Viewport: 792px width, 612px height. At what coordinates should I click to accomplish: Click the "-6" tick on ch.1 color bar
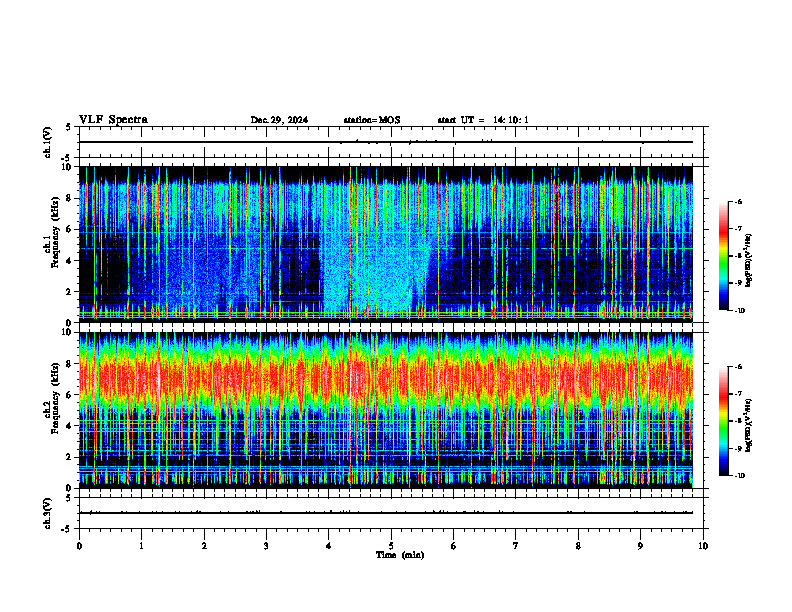(739, 201)
